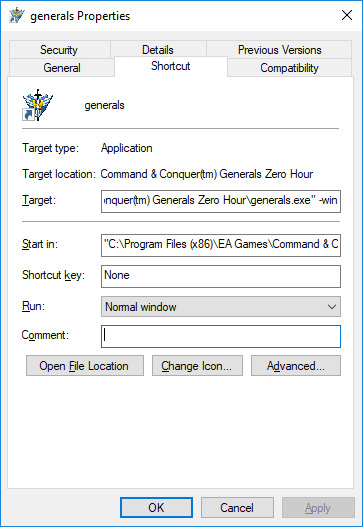Click the shortcut name 'generals' text

click(105, 105)
